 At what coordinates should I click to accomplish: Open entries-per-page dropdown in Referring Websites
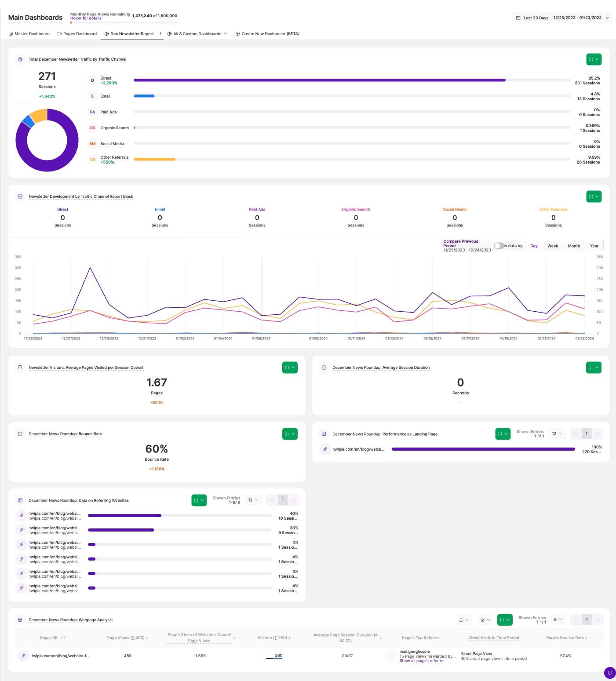(x=253, y=500)
